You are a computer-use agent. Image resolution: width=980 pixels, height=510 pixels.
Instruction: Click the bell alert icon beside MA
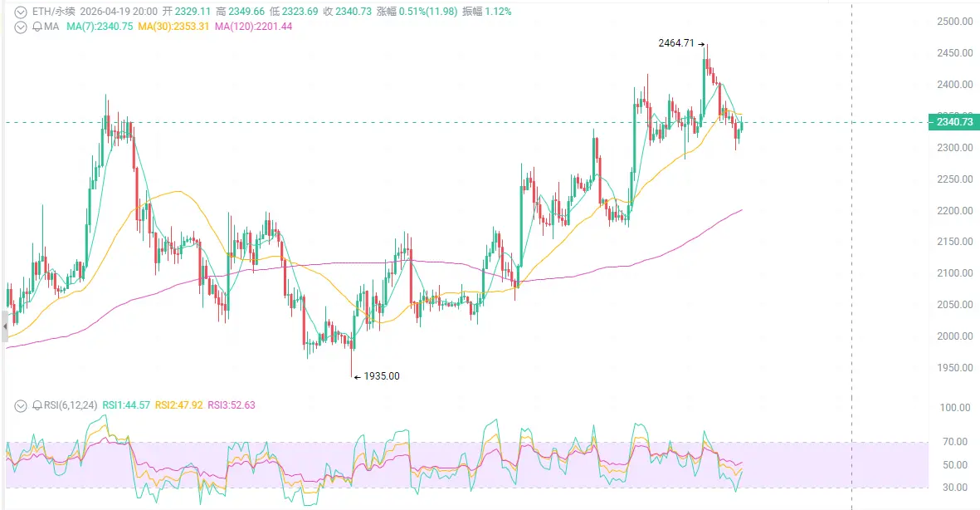tap(37, 27)
